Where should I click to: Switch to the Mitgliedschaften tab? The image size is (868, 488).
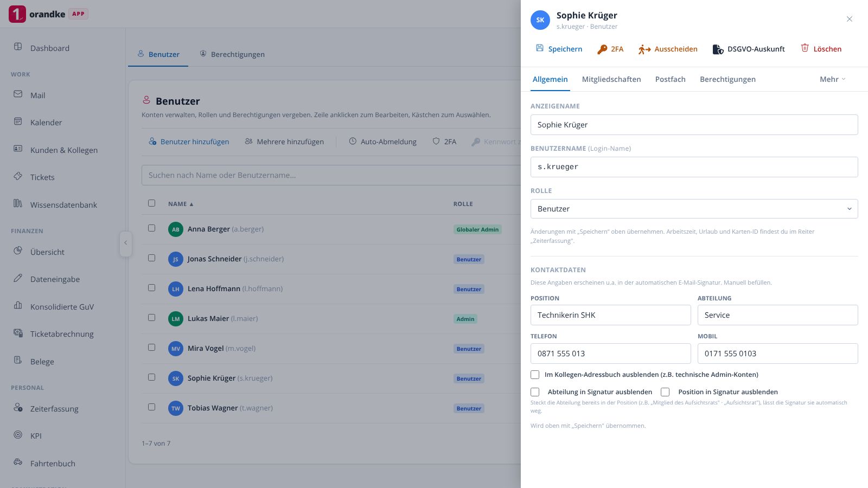(611, 79)
